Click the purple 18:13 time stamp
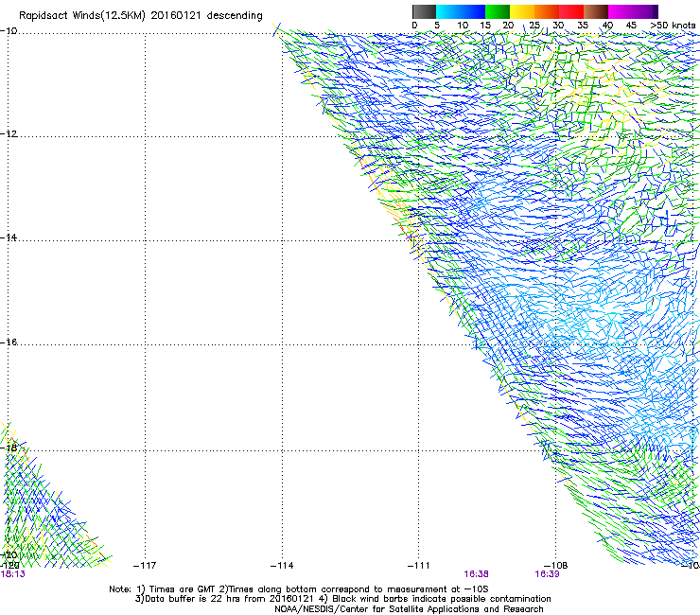 point(13,574)
